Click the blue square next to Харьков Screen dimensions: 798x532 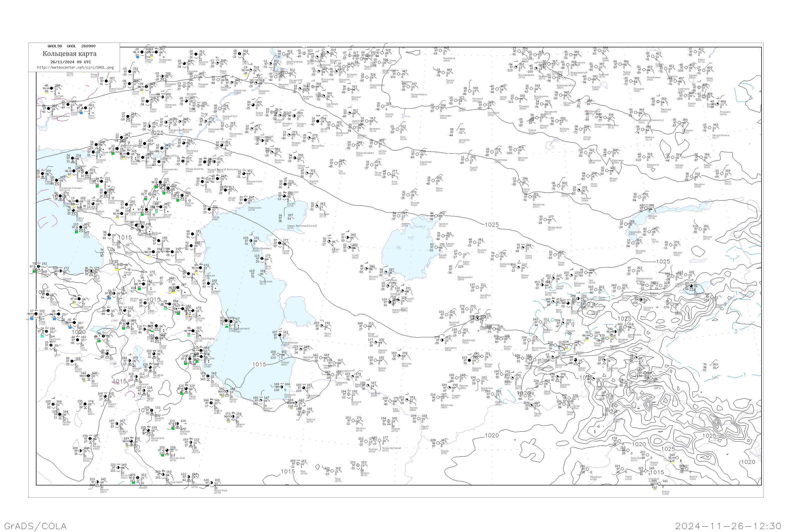(81, 113)
